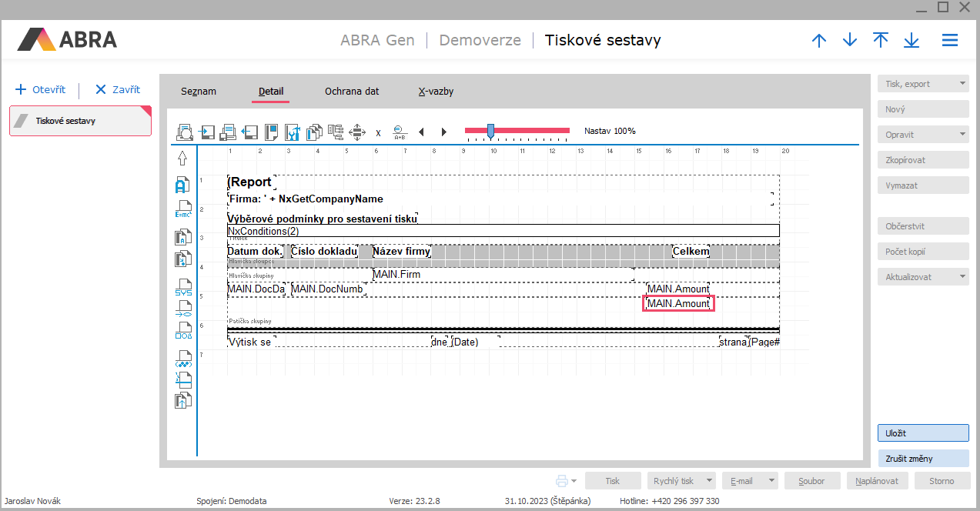Click the Tisk button in bottom bar

[x=613, y=481]
